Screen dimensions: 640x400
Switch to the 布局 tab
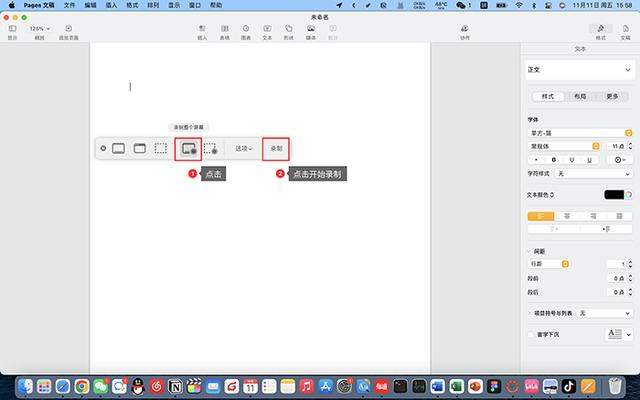[580, 96]
